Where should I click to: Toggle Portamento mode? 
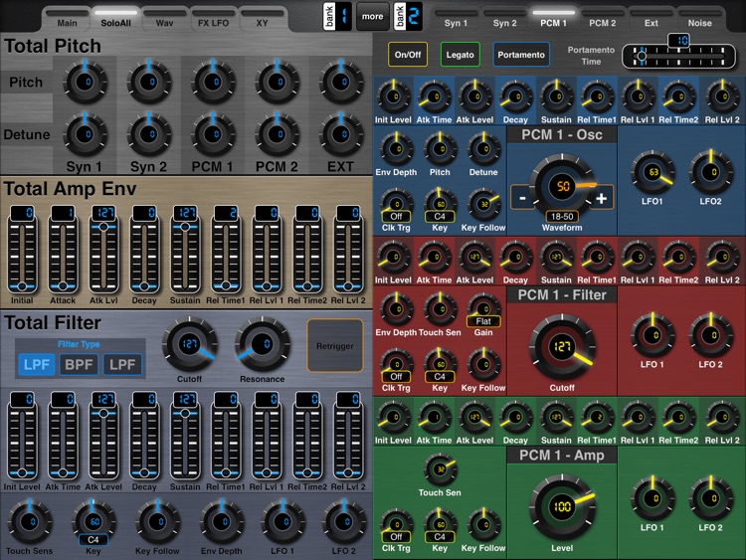tap(521, 55)
